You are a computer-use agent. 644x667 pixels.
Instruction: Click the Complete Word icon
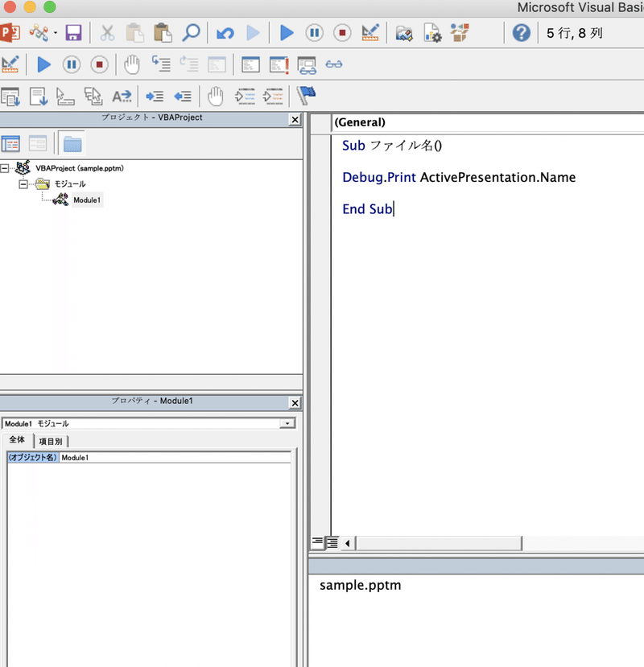pyautogui.click(x=122, y=97)
